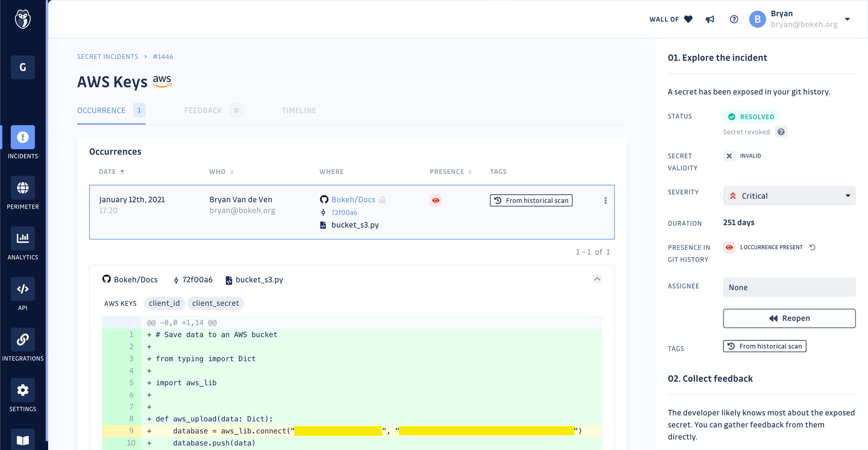Open the Incidents section
The height and width of the screenshot is (450, 868).
click(23, 143)
